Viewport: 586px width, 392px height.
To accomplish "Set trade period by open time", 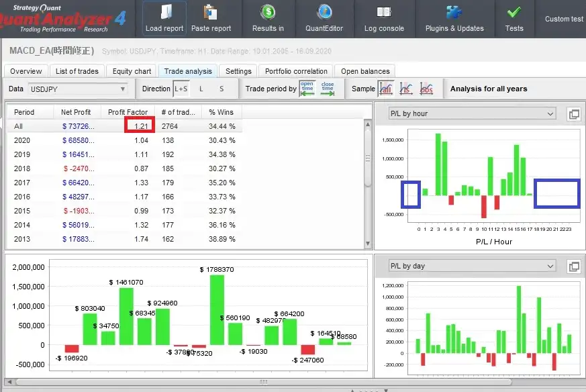I will coord(307,88).
